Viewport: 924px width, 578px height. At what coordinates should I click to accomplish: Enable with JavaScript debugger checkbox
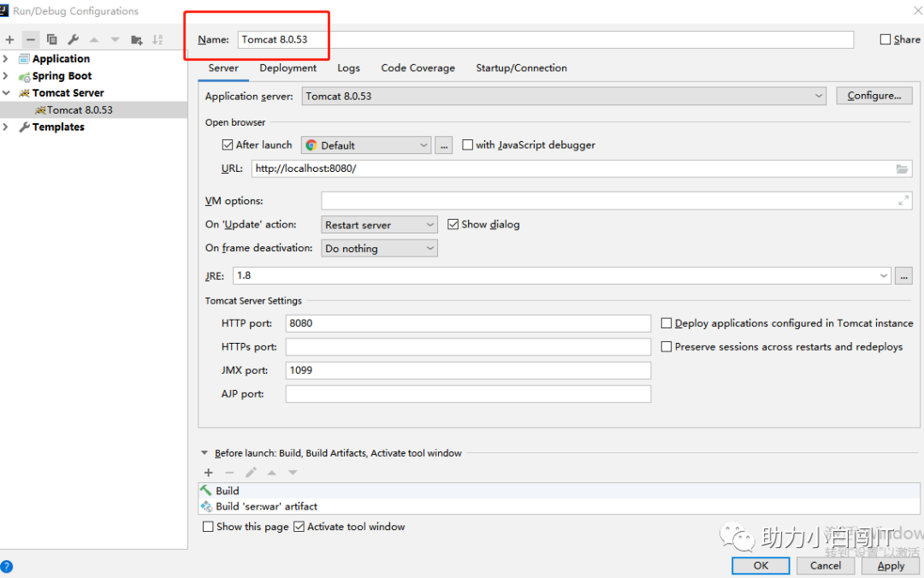(467, 145)
